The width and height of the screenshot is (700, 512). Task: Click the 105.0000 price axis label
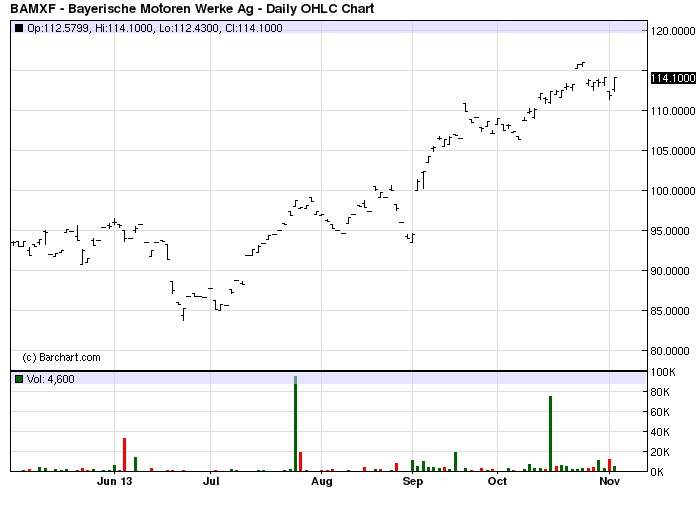click(x=673, y=151)
